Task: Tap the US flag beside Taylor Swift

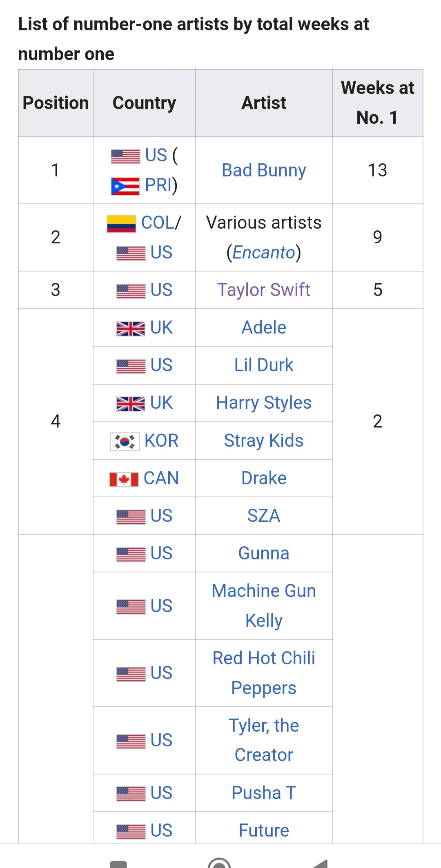Action: click(x=131, y=291)
